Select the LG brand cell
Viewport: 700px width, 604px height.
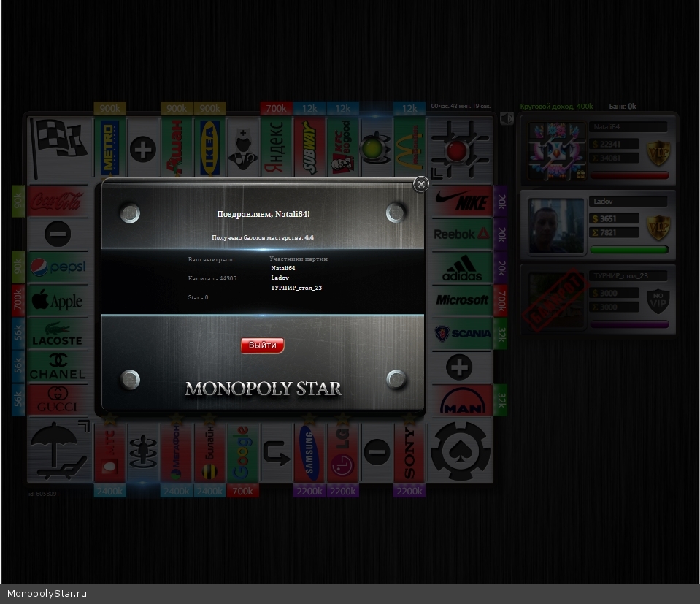343,452
